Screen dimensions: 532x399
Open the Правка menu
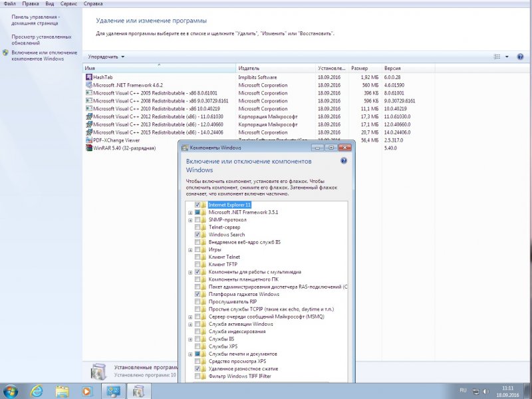(30, 4)
